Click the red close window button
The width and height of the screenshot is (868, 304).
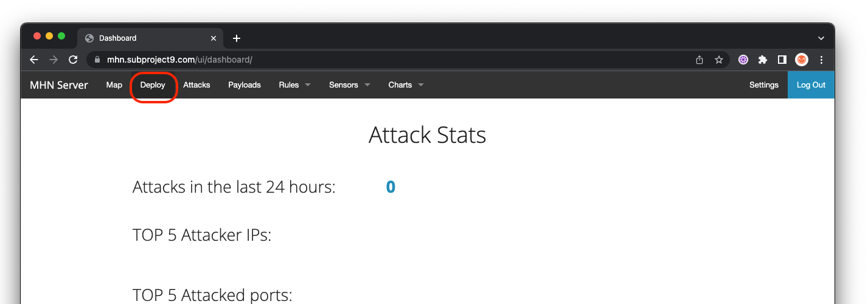coord(37,36)
